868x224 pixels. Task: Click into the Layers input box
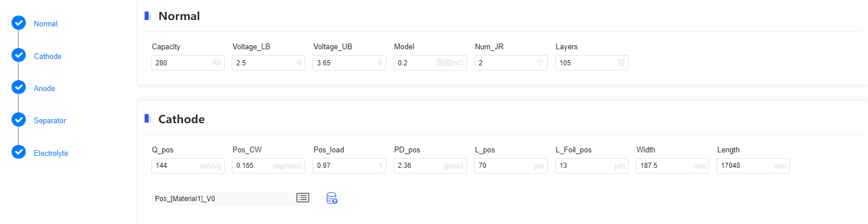[592, 63]
